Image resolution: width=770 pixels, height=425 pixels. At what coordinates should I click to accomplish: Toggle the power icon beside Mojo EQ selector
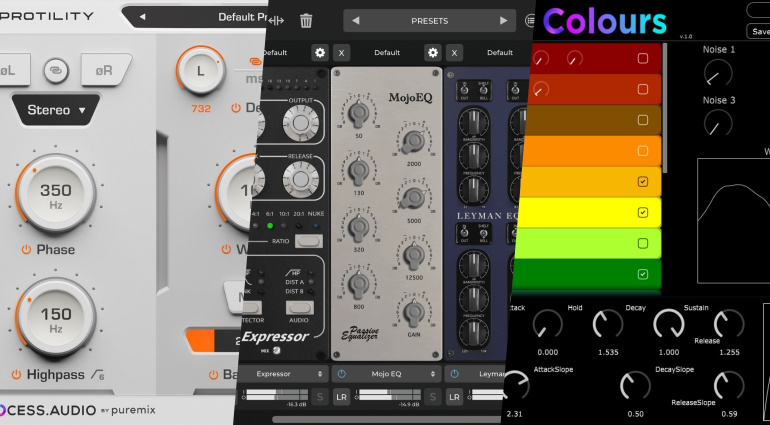[341, 374]
